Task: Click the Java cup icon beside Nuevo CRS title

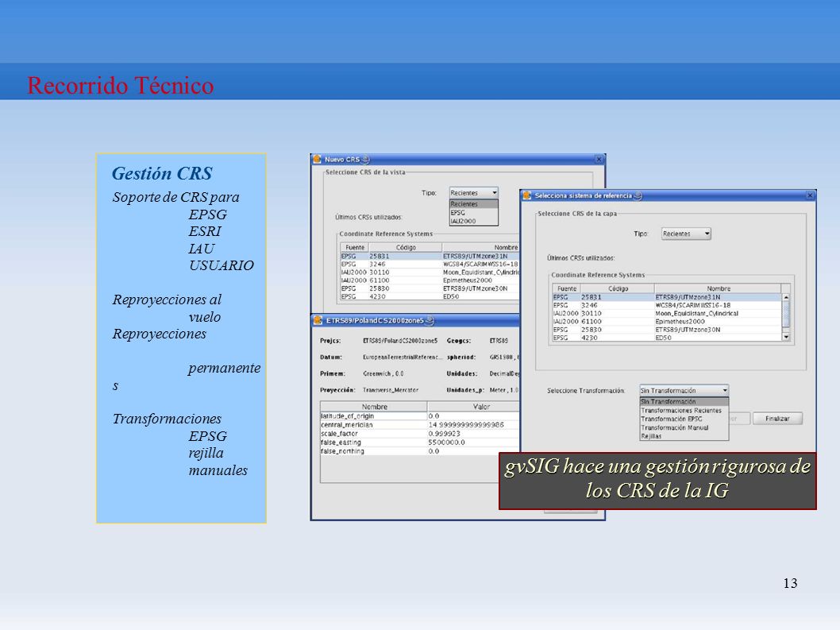Action: tap(366, 159)
